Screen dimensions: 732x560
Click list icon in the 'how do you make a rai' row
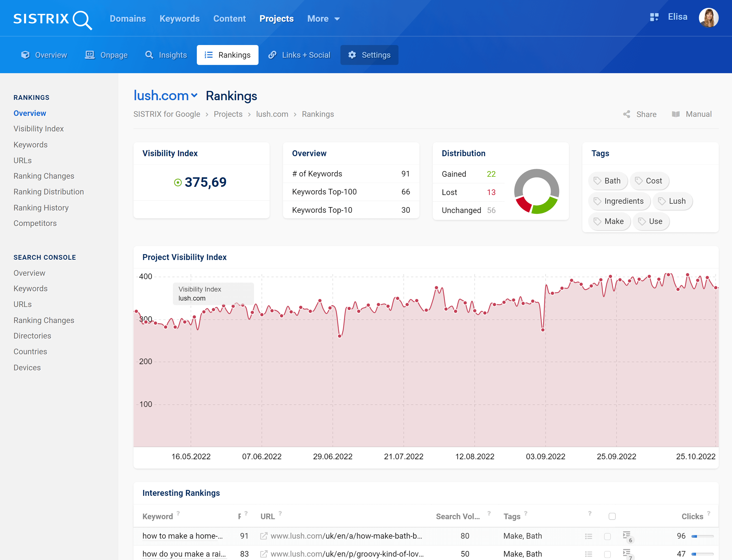[589, 554]
